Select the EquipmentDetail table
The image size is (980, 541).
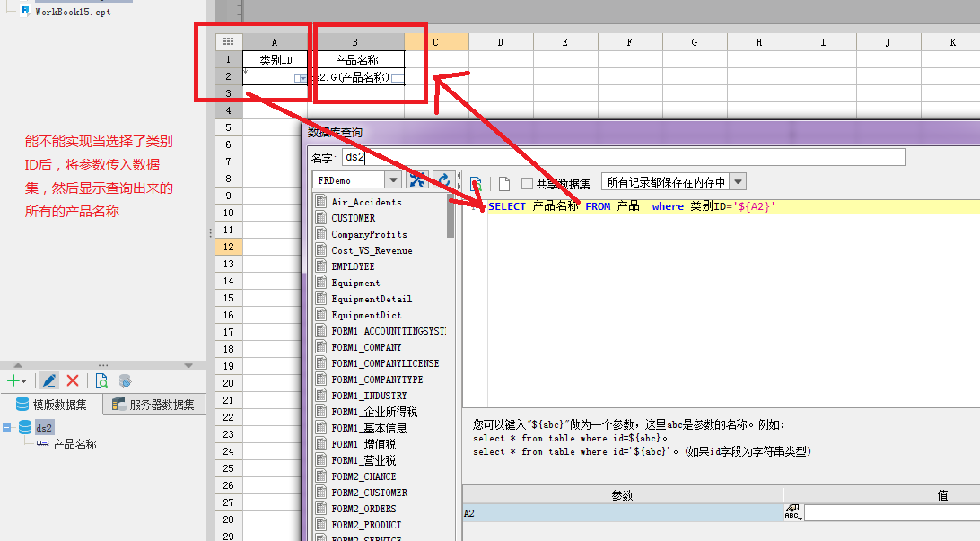tap(372, 299)
